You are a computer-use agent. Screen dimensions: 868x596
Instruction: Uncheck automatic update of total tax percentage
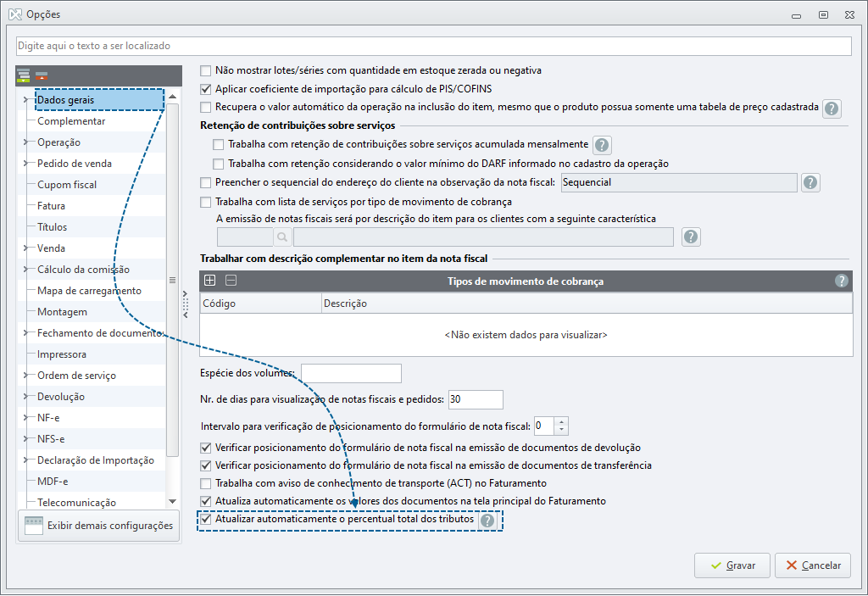[x=205, y=519]
